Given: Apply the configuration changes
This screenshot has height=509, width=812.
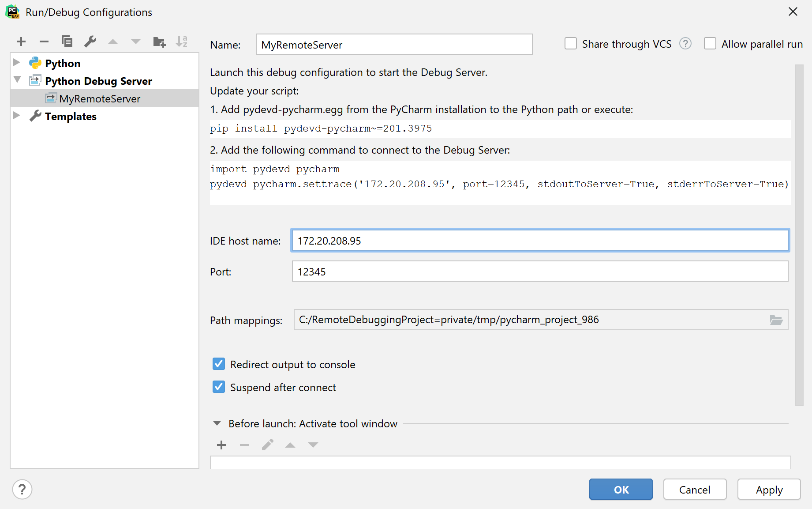Looking at the screenshot, I should (769, 489).
